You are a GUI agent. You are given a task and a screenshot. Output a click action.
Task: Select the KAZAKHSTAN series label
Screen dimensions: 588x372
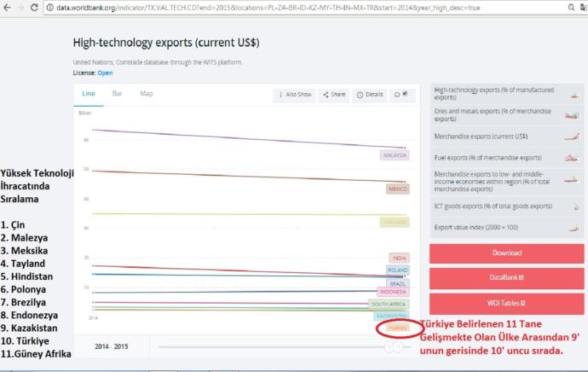tap(392, 316)
